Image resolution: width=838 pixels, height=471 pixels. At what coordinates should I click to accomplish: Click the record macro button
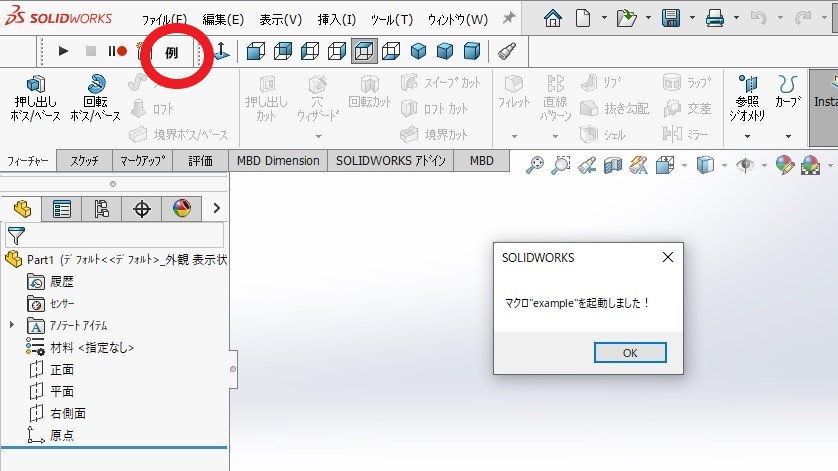point(120,51)
